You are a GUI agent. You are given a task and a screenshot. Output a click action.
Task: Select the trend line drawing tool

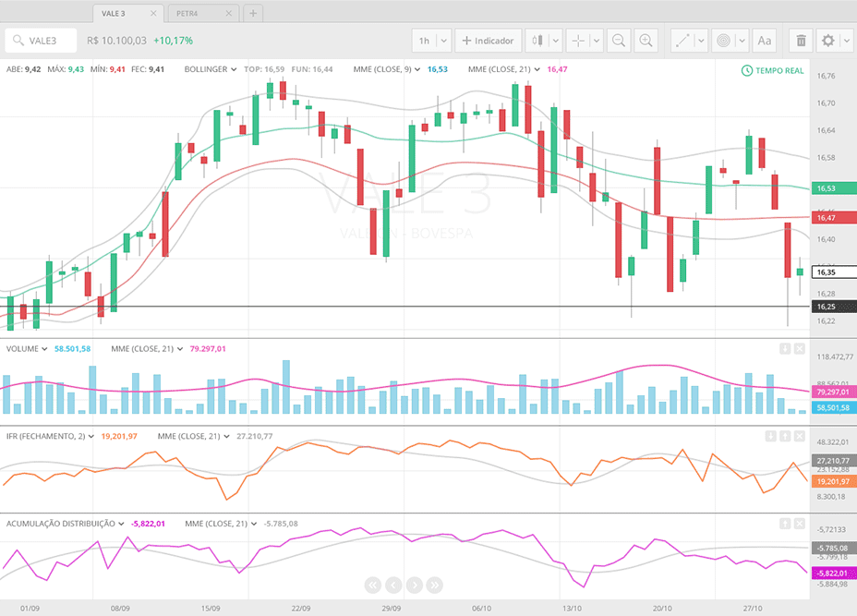pyautogui.click(x=682, y=41)
